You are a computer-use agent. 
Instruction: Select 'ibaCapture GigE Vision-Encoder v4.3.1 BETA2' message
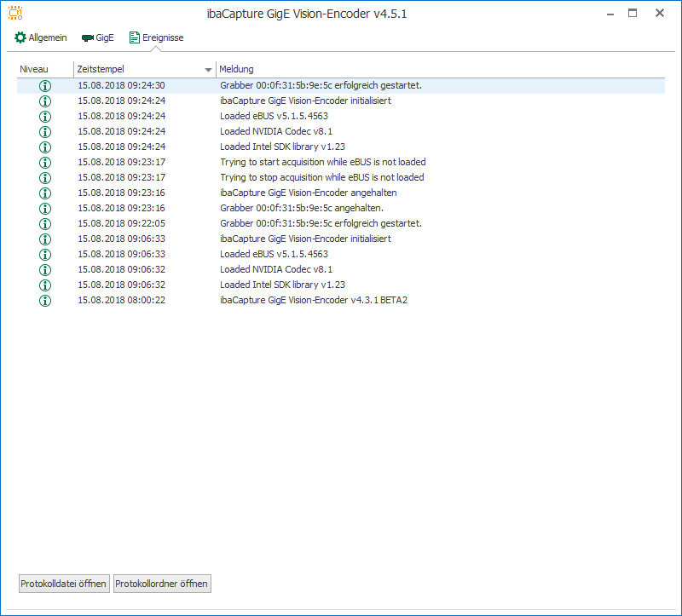[x=314, y=300]
